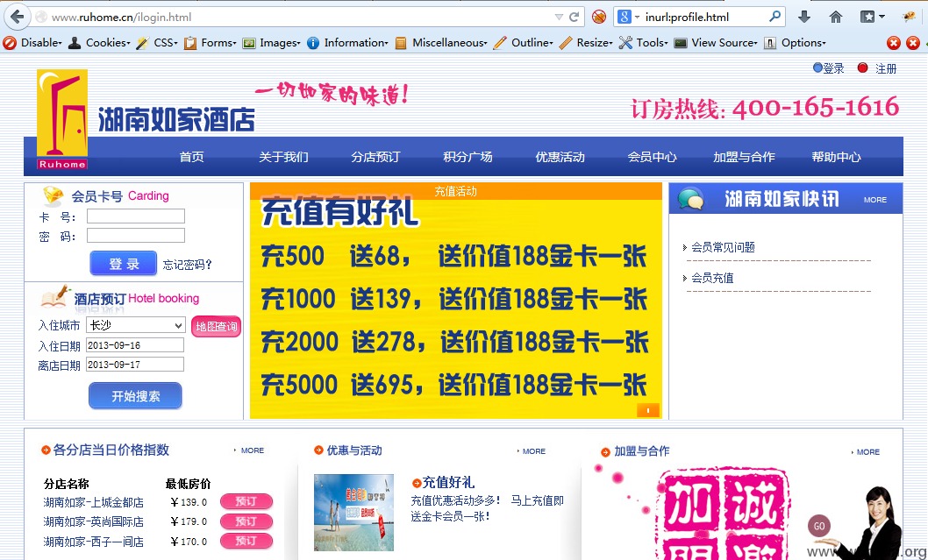This screenshot has width=928, height=560.
Task: Click the blue 登录 login button
Action: (124, 263)
